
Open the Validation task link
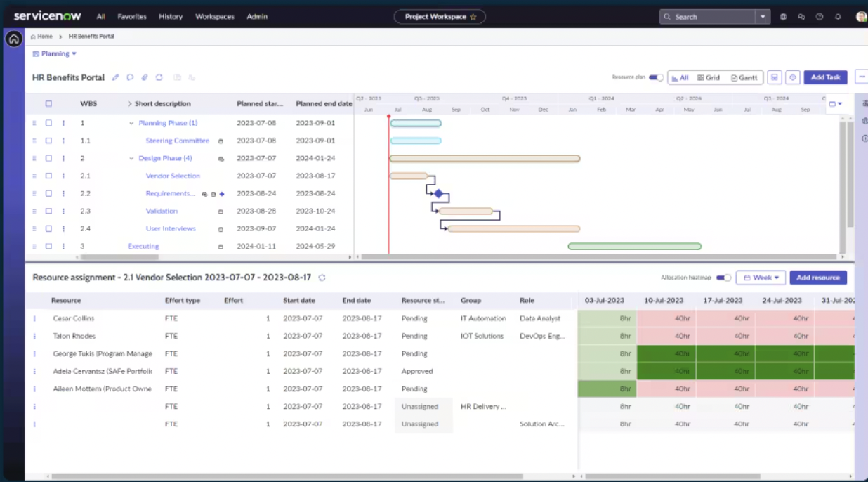162,211
